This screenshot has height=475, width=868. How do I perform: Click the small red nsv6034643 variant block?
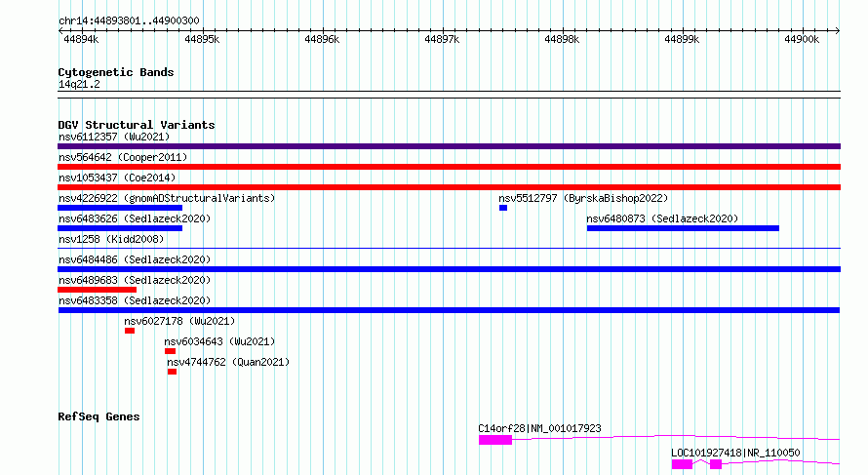tap(170, 351)
